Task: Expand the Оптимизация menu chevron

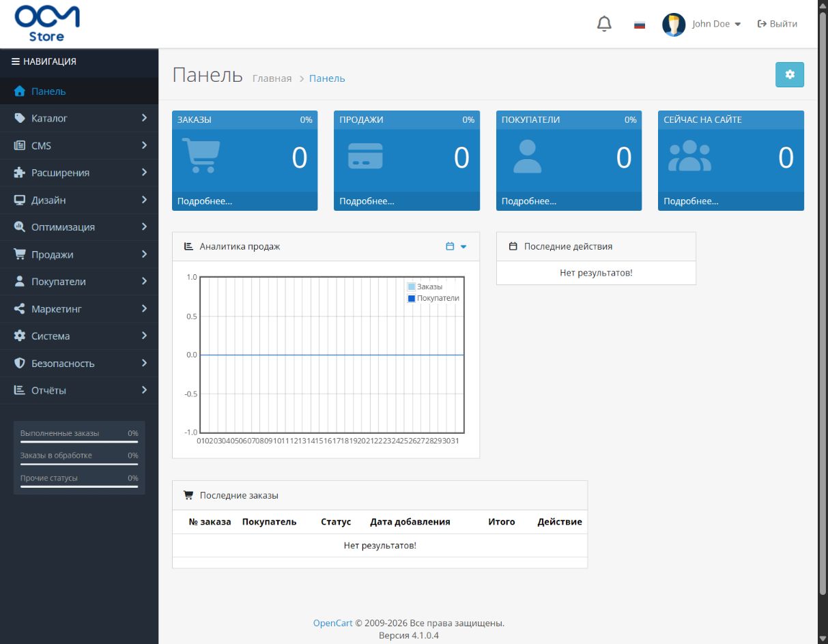Action: point(144,227)
